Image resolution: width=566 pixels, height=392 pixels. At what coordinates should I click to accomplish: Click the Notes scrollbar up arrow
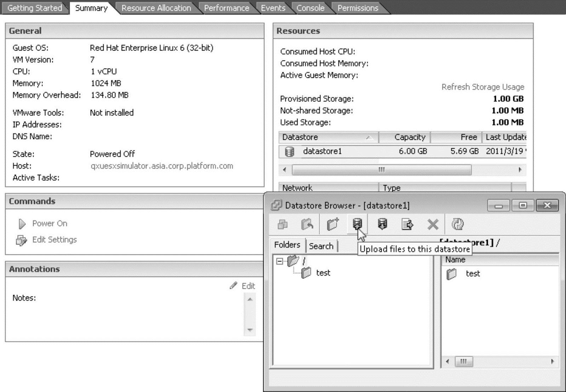pos(250,299)
